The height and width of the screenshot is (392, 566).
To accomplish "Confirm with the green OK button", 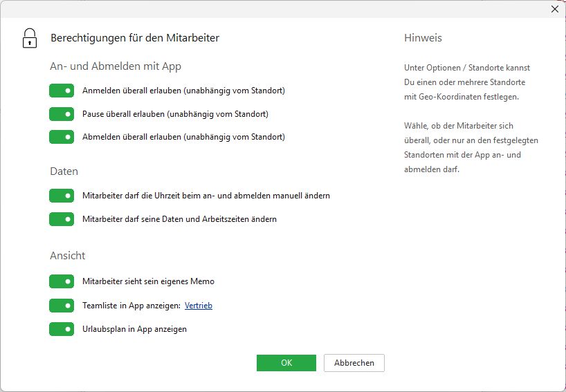I will (x=286, y=363).
